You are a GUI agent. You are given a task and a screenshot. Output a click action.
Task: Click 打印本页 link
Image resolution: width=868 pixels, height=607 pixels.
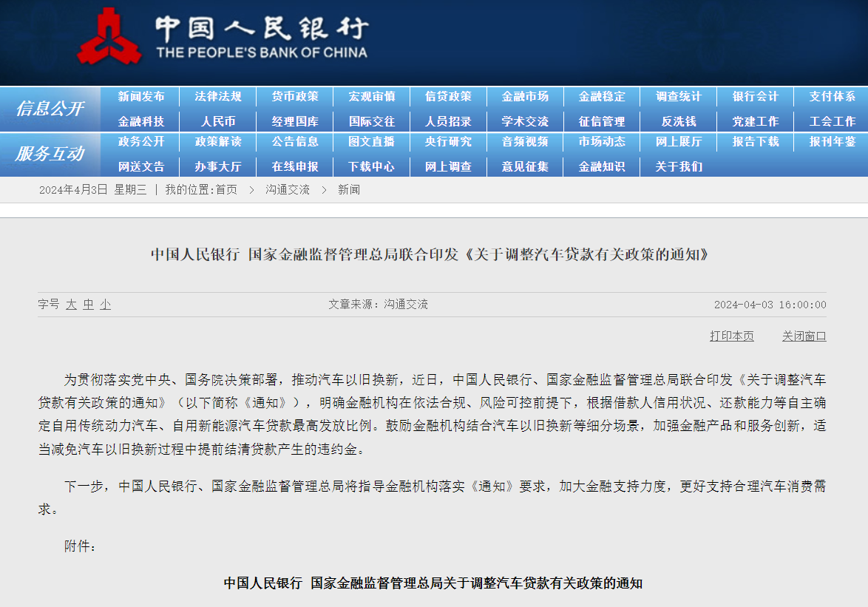(x=732, y=336)
